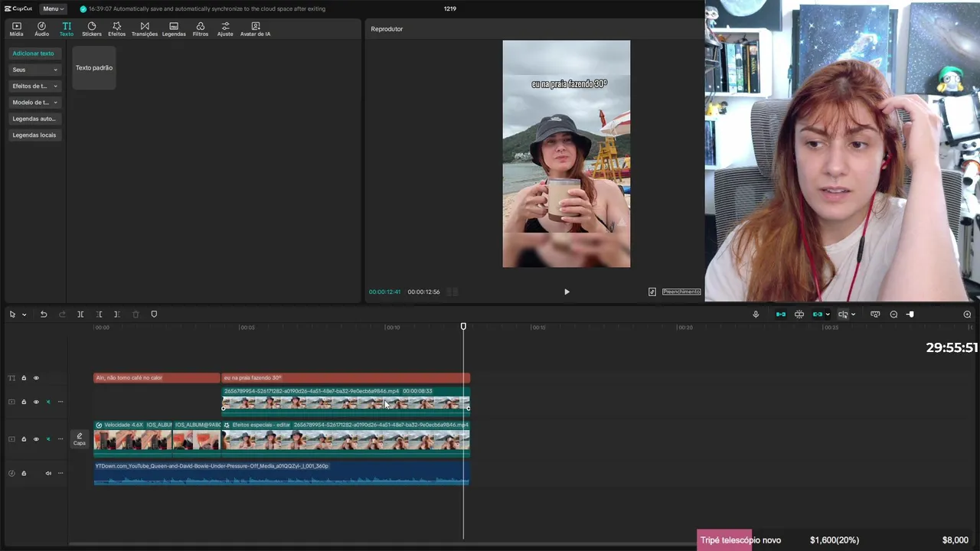Lock the overlay video track

pyautogui.click(x=24, y=402)
